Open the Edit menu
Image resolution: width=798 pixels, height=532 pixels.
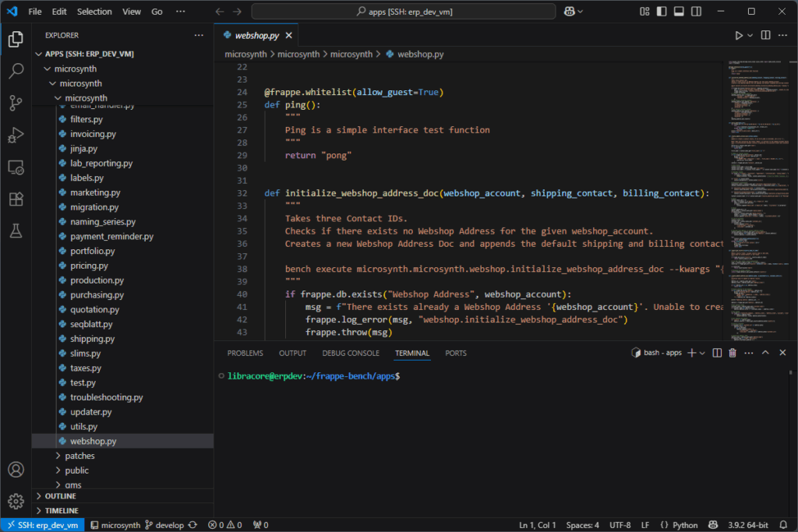pos(59,11)
